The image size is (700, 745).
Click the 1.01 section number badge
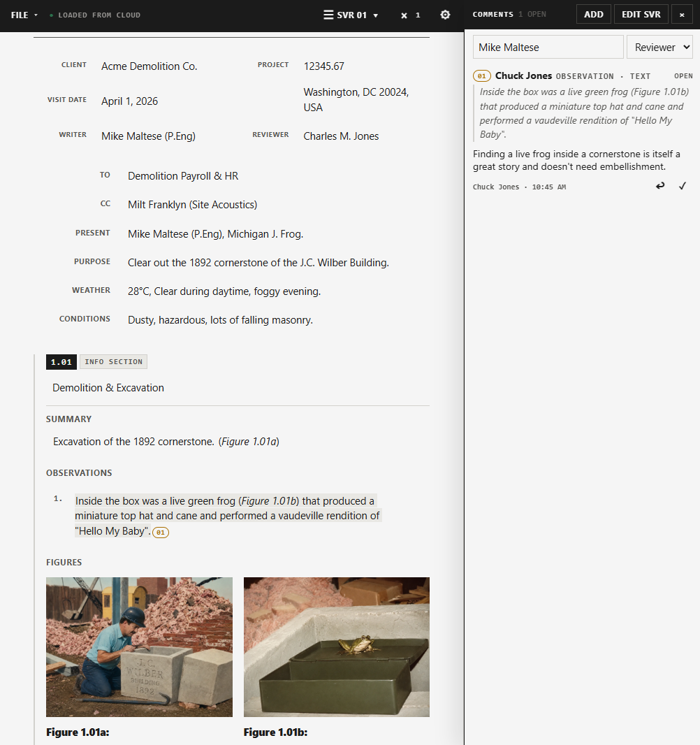[61, 362]
